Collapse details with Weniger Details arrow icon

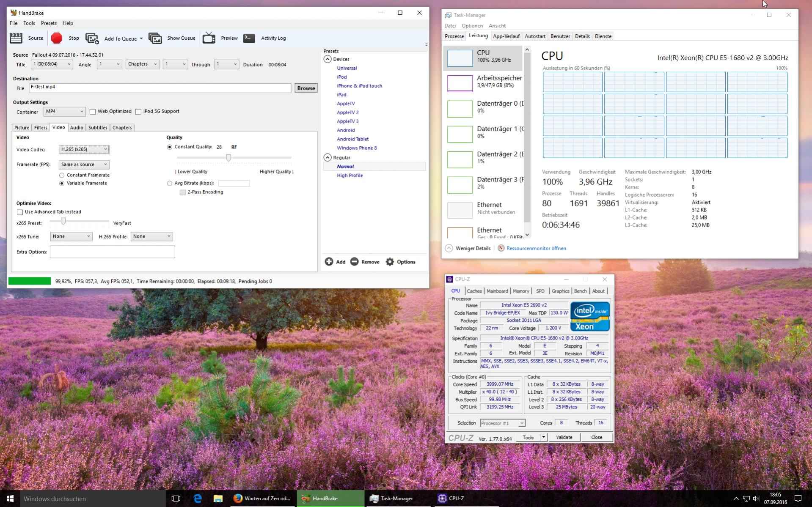(x=449, y=248)
